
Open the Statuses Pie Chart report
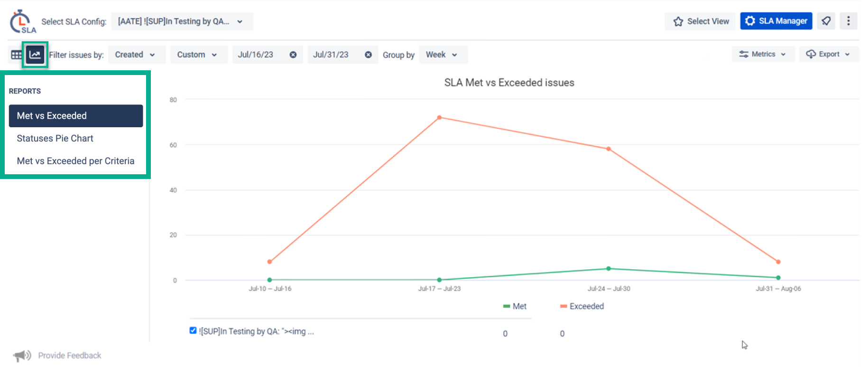(x=55, y=138)
